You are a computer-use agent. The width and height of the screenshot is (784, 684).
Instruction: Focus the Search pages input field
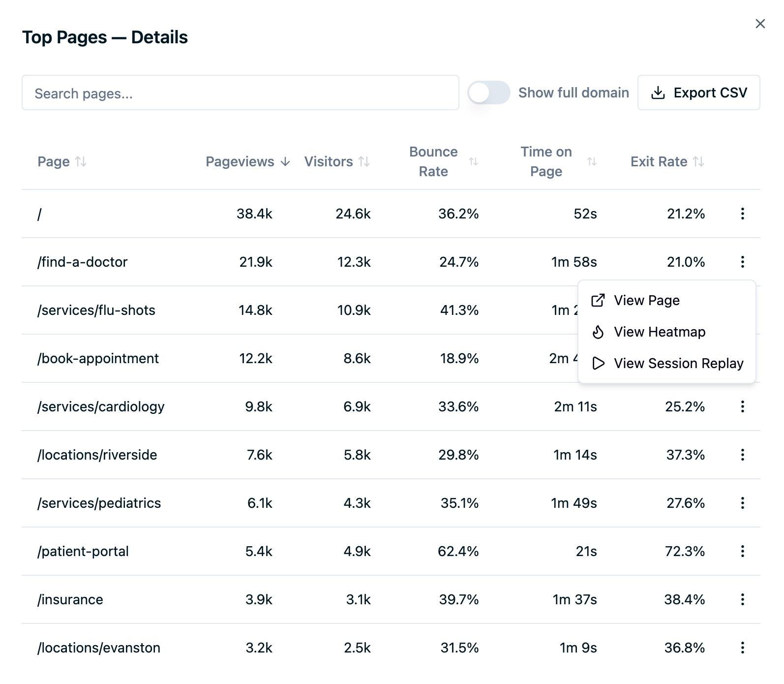point(241,93)
